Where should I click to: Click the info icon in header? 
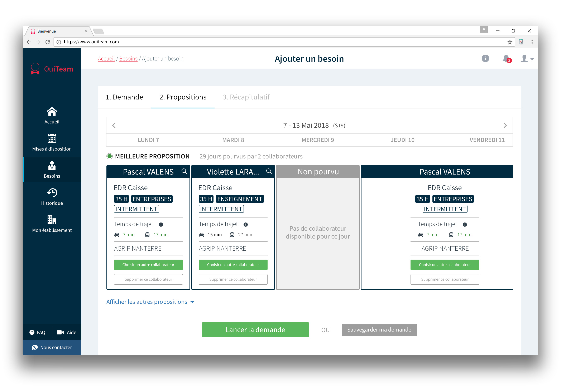[x=485, y=59]
